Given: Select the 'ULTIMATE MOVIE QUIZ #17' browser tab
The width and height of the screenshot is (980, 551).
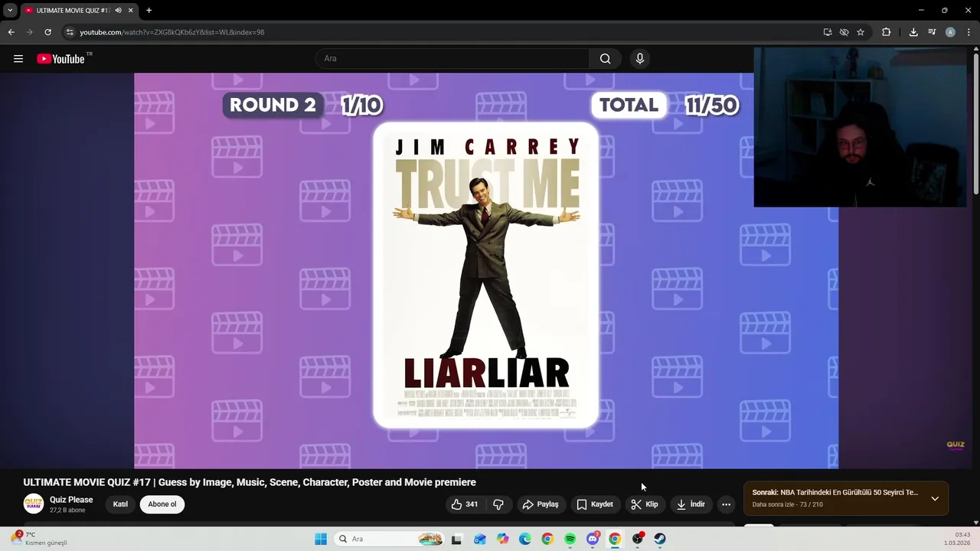Looking at the screenshot, I should tap(73, 10).
